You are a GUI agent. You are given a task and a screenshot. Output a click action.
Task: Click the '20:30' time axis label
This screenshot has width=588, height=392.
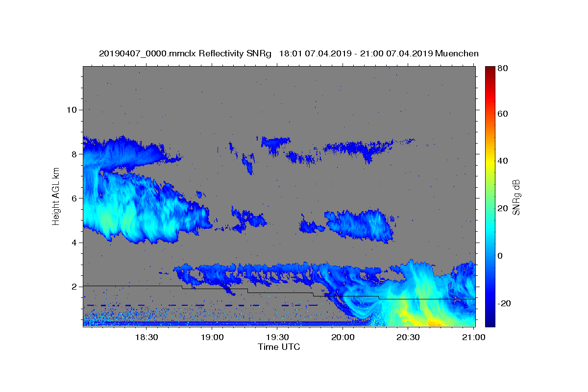(408, 337)
